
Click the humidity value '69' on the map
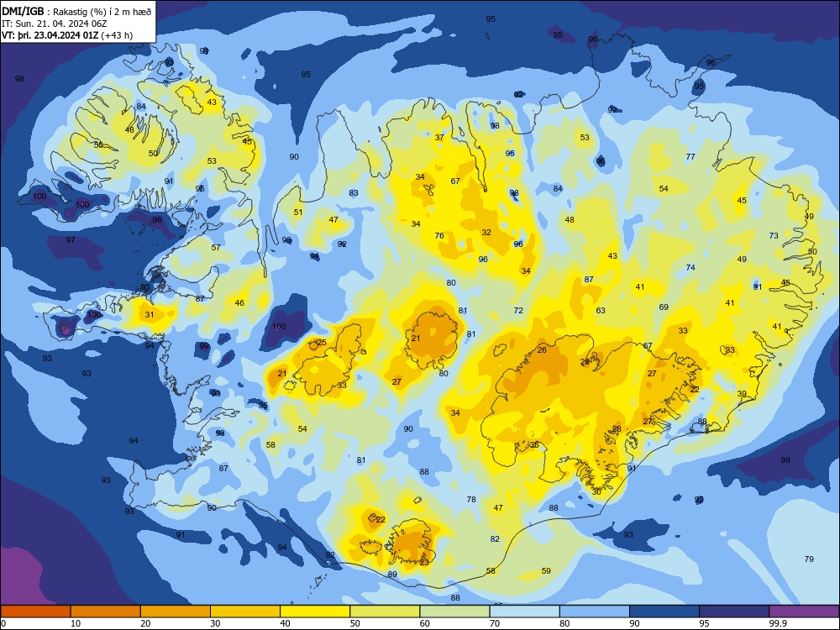(664, 307)
